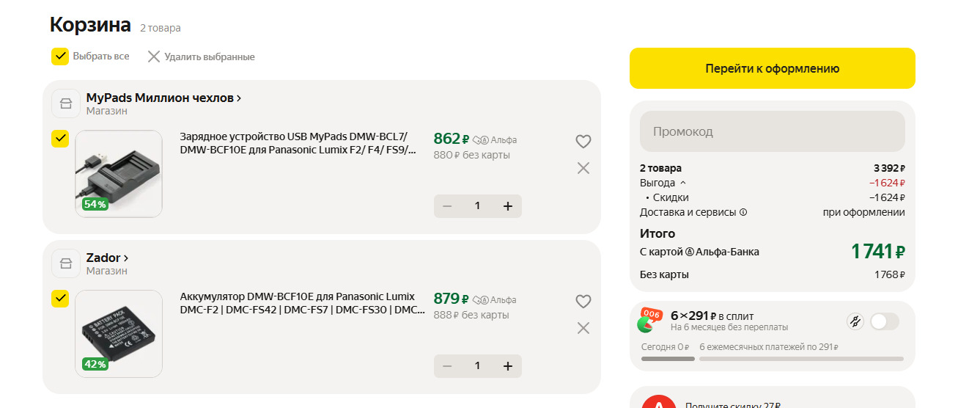Click the Промокод input field
980x408 pixels.
click(772, 131)
